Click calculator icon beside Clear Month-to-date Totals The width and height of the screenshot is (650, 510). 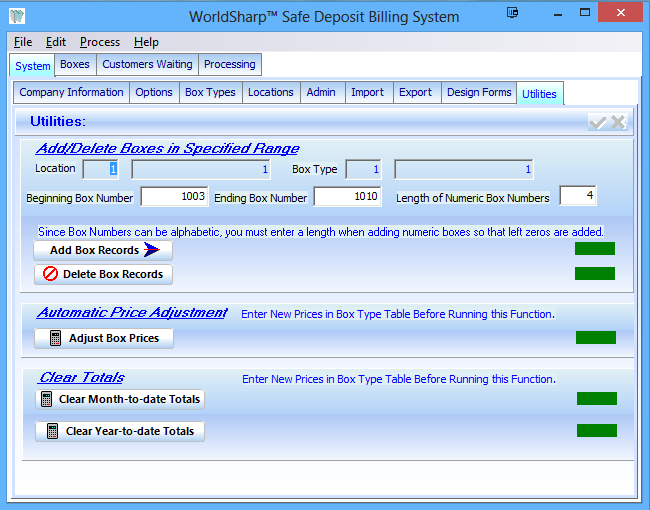coord(46,399)
